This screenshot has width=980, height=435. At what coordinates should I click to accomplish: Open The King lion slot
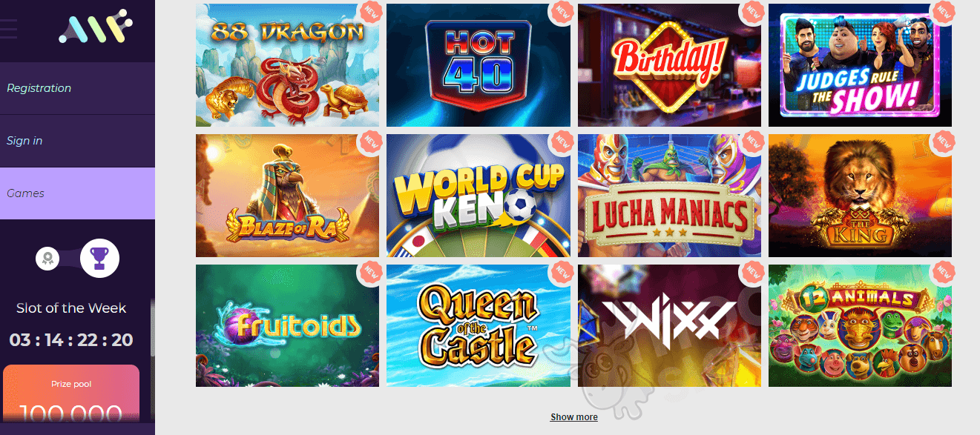click(x=860, y=196)
